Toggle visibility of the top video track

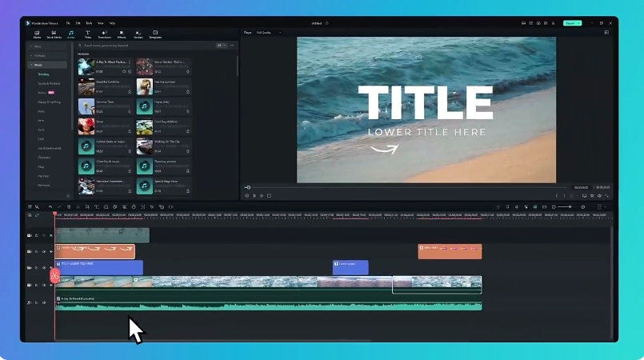[50, 235]
